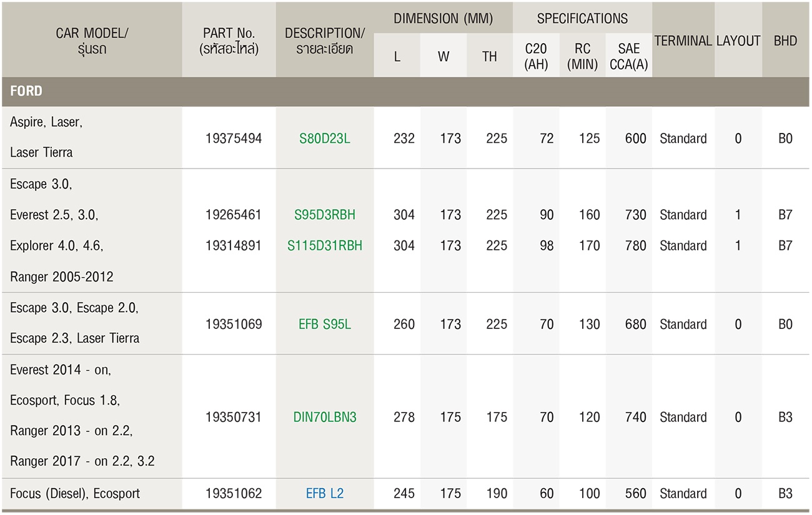Click the SPECIFICATIONS header
812x515 pixels.
pyautogui.click(x=583, y=19)
